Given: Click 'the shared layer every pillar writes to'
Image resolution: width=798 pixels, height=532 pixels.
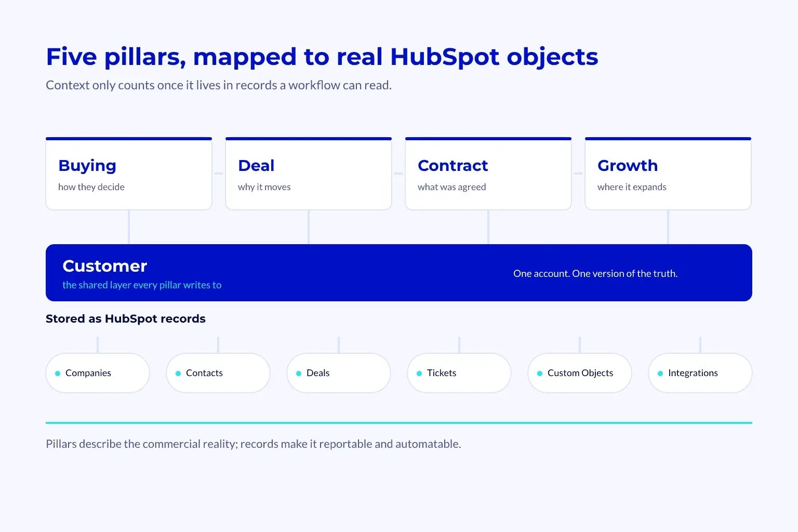Looking at the screenshot, I should click(x=142, y=285).
